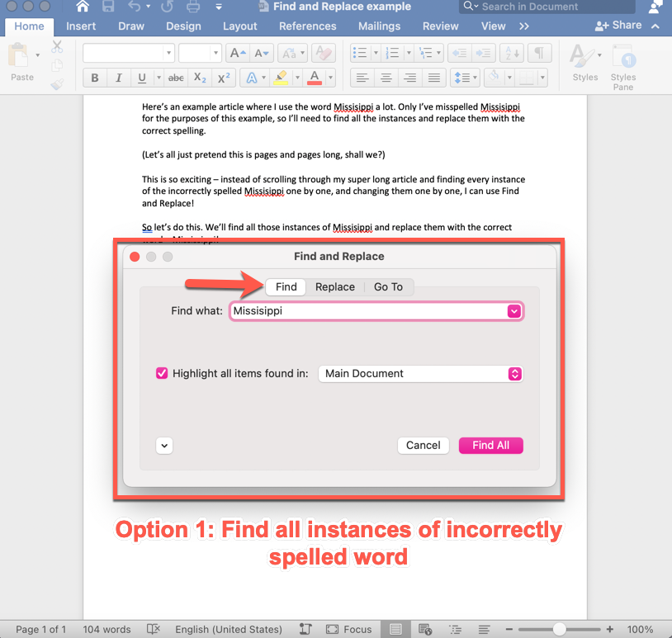
Task: Toggle Focus mode in status bar
Action: pyautogui.click(x=349, y=629)
